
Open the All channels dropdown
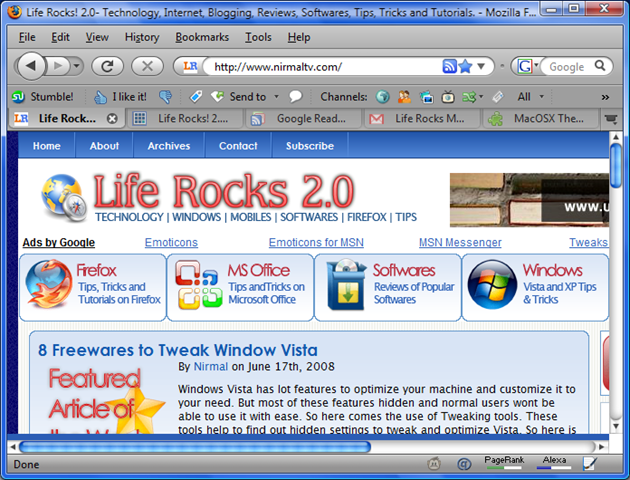pos(531,97)
